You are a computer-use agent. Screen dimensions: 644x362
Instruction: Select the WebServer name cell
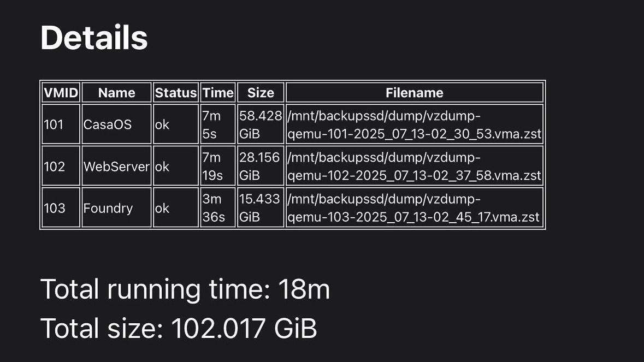click(x=117, y=166)
